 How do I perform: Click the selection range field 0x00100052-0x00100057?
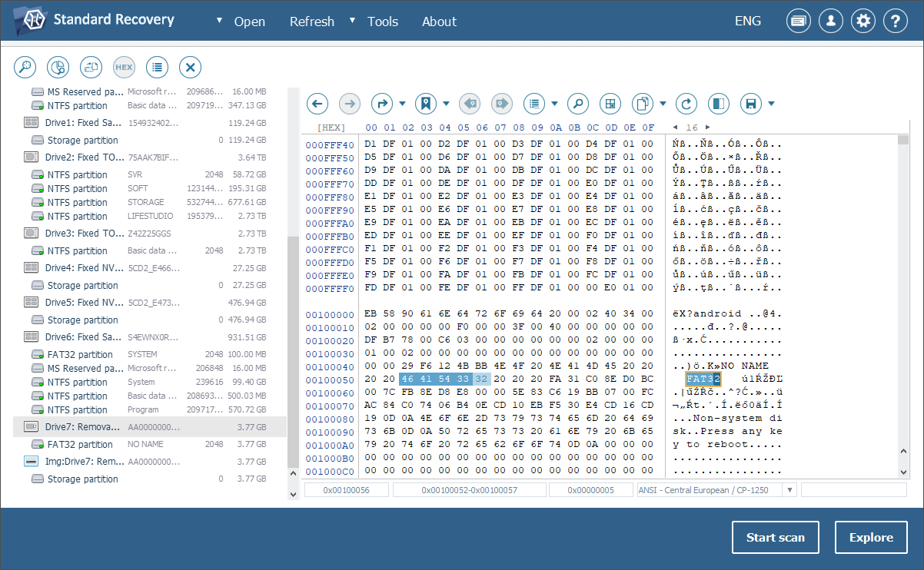click(x=468, y=490)
